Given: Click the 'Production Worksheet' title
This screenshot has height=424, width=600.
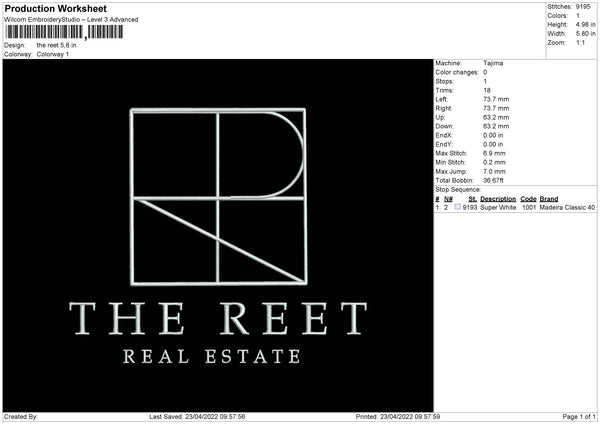Looking at the screenshot, I should coord(56,8).
